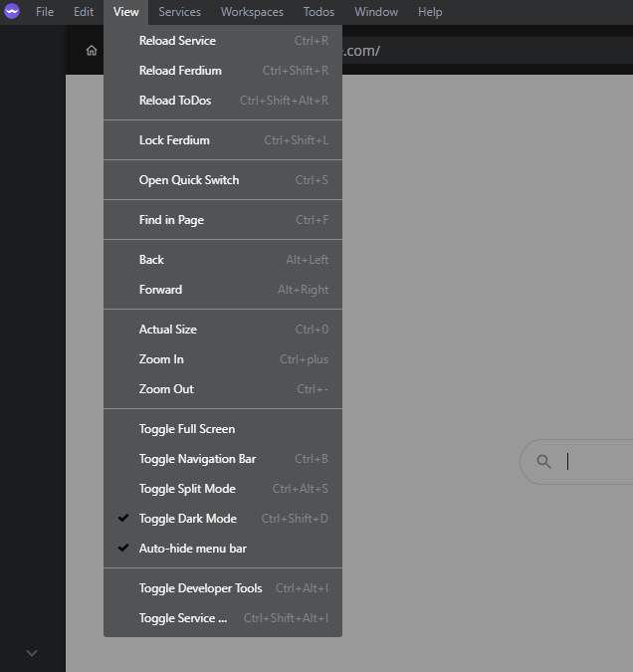This screenshot has height=672, width=633.
Task: Click the Ferdium logo icon
Action: pyautogui.click(x=12, y=12)
